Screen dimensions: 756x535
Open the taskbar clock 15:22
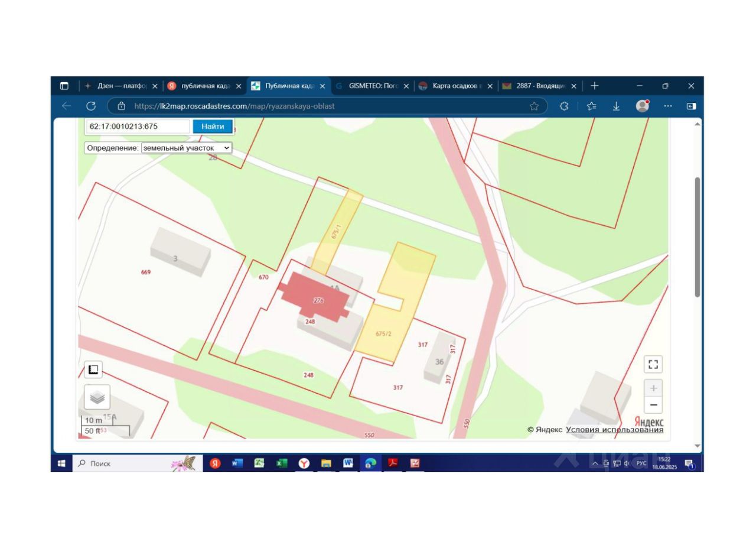point(664,463)
